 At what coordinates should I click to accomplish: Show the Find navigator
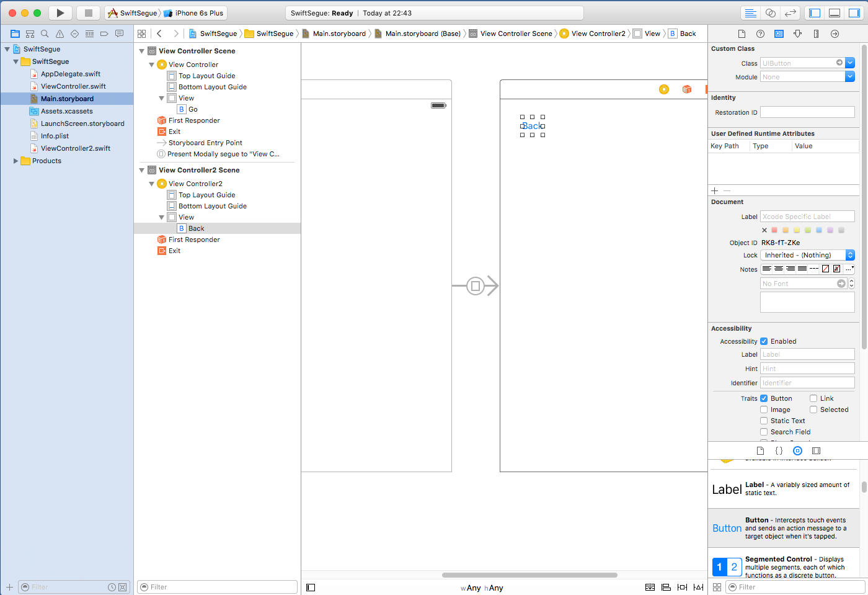point(45,34)
